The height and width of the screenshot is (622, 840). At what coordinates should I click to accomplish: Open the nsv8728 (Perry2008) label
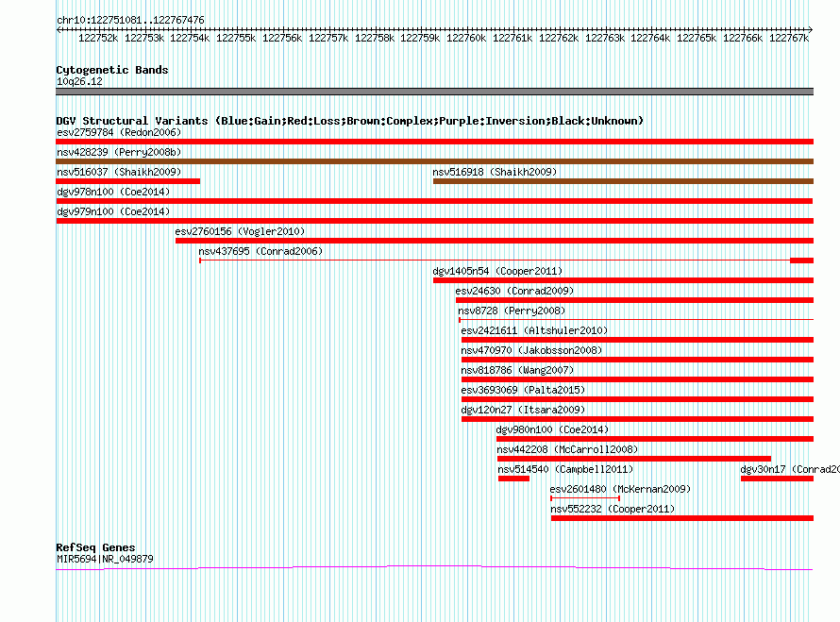coord(512,311)
